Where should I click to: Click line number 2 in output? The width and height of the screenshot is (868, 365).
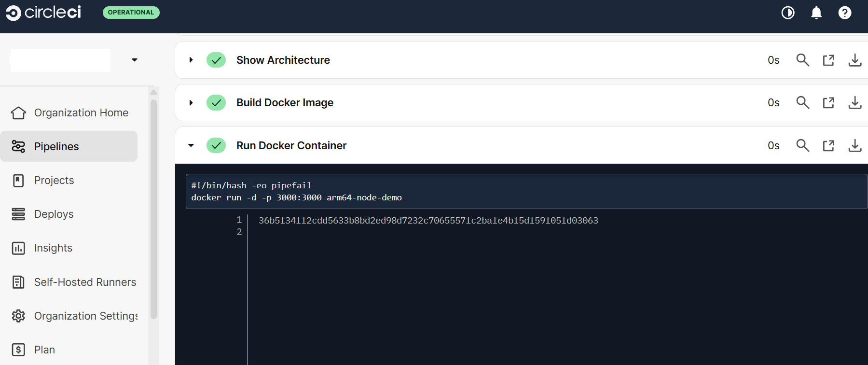tap(239, 232)
